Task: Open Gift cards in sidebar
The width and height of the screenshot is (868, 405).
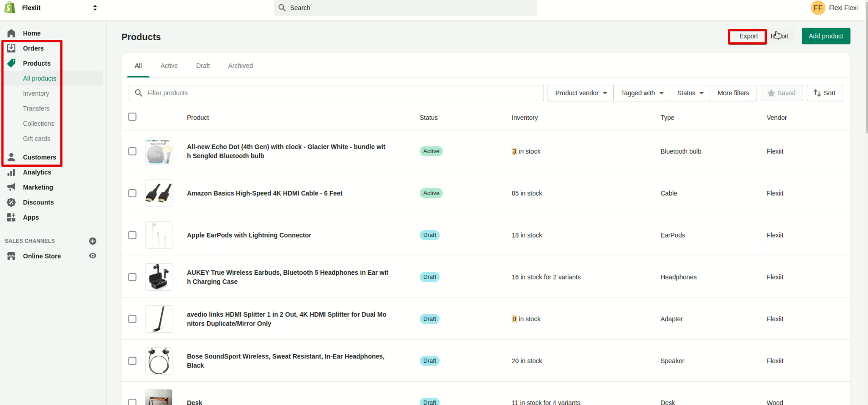Action: coord(36,138)
